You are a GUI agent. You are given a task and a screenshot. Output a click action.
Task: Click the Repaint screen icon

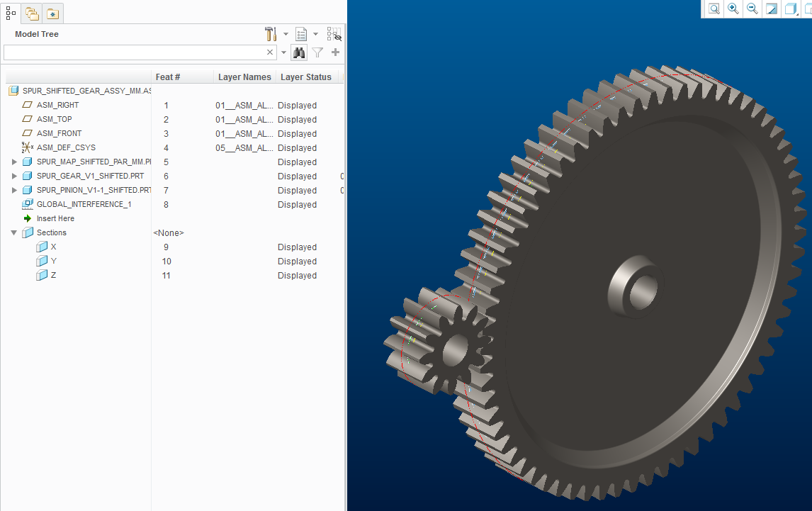pos(771,9)
